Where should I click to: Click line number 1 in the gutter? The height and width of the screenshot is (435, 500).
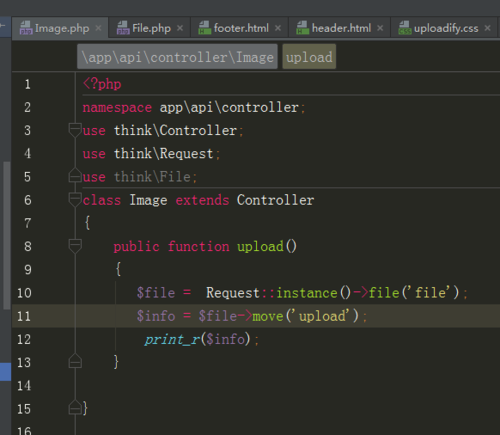pyautogui.click(x=28, y=84)
